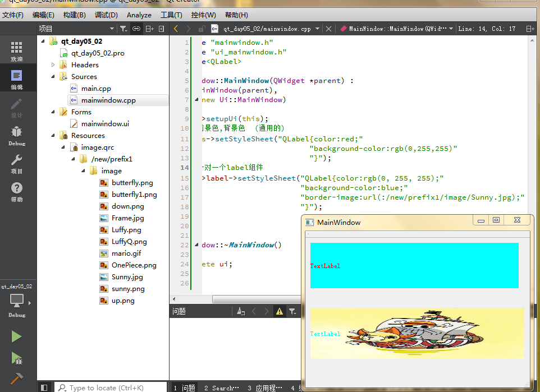Expand the Headers folder

point(53,64)
